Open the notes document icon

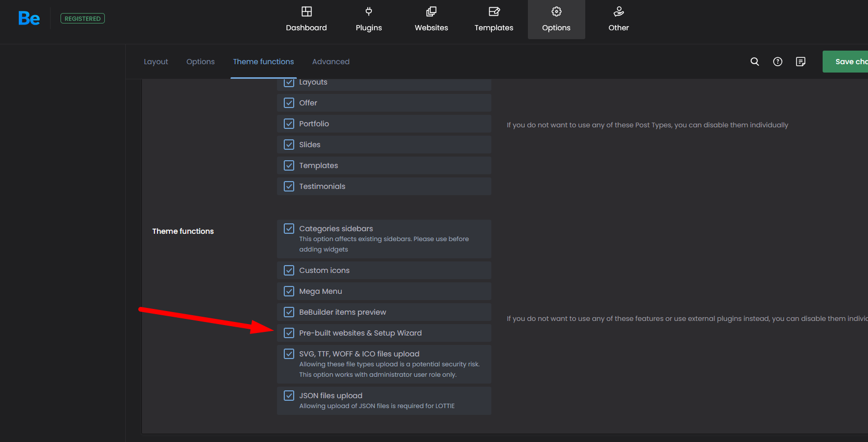tap(801, 62)
